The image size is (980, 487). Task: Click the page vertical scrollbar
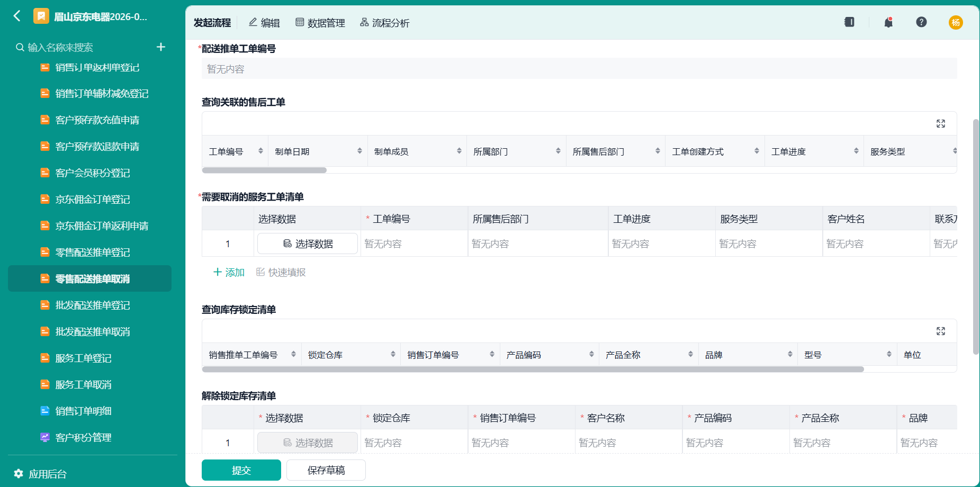pyautogui.click(x=976, y=237)
